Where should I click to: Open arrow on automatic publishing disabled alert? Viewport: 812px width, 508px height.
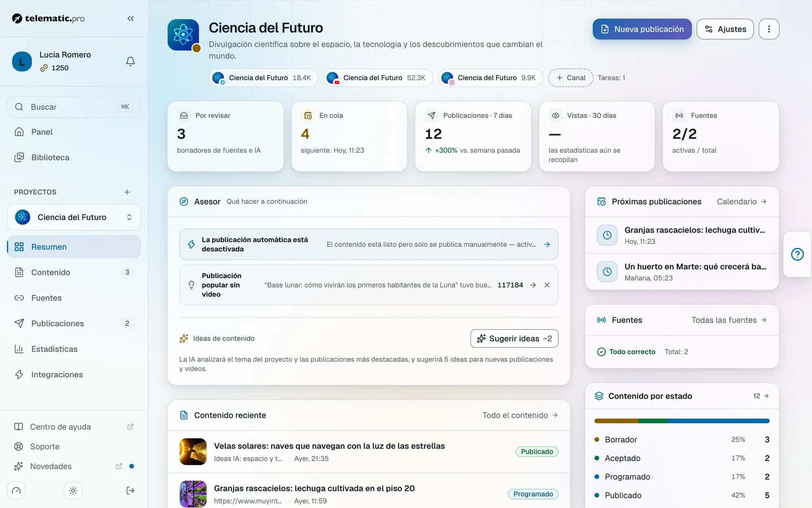pos(547,244)
